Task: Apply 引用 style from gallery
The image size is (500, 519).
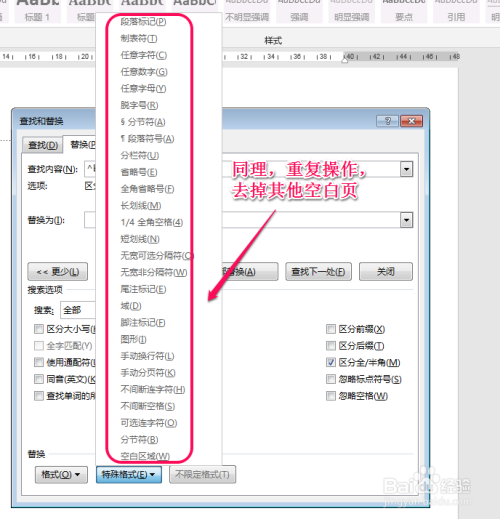Action: pyautogui.click(x=456, y=11)
